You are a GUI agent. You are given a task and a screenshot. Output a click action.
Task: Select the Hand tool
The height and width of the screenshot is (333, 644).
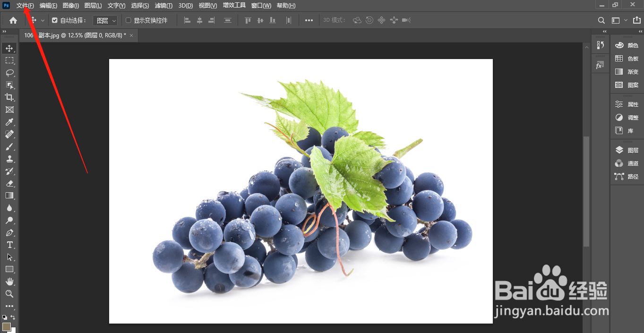pos(9,282)
